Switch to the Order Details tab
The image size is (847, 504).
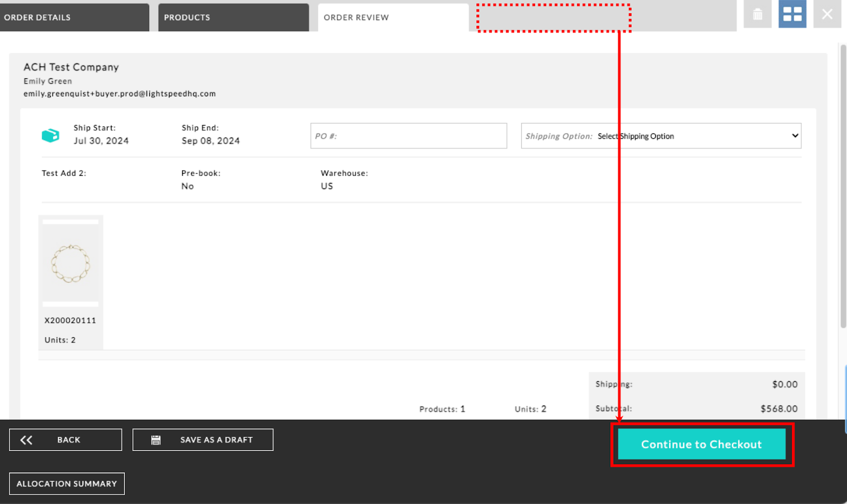click(74, 17)
